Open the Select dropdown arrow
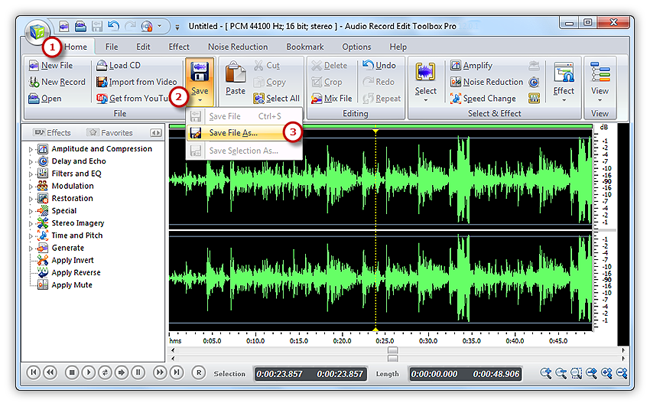Image resolution: width=650 pixels, height=406 pixels. [426, 100]
